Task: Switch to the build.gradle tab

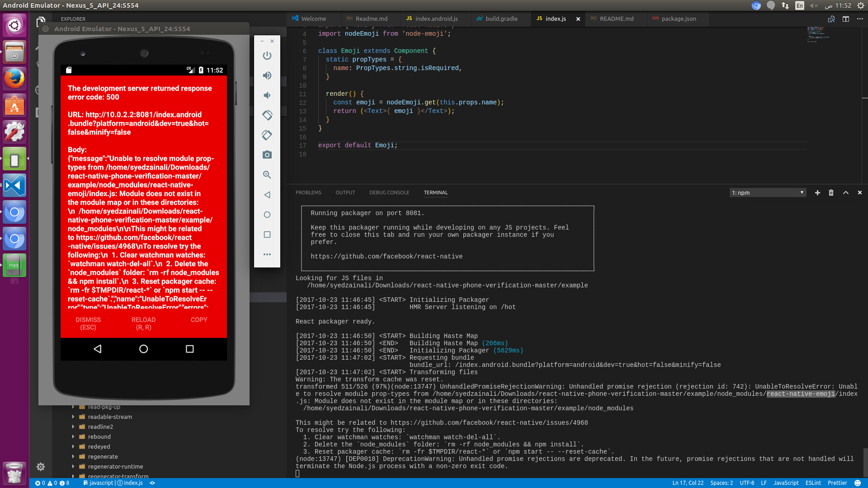Action: click(501, 19)
